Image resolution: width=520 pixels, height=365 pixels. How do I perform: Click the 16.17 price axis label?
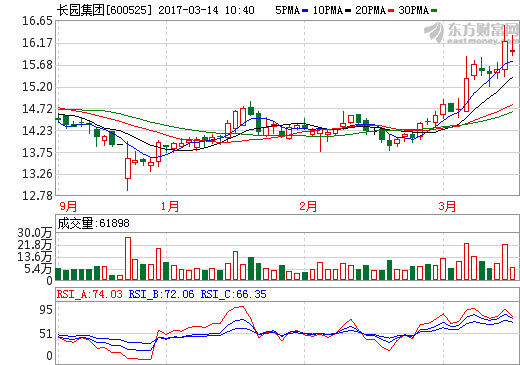37,43
